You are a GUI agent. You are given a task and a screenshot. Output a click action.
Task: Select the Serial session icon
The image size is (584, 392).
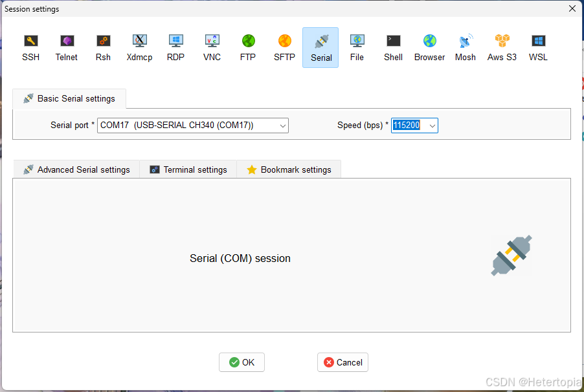click(320, 48)
